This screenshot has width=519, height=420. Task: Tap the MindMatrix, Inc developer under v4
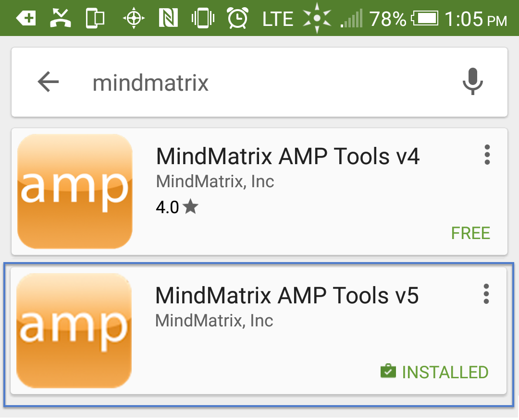215,181
